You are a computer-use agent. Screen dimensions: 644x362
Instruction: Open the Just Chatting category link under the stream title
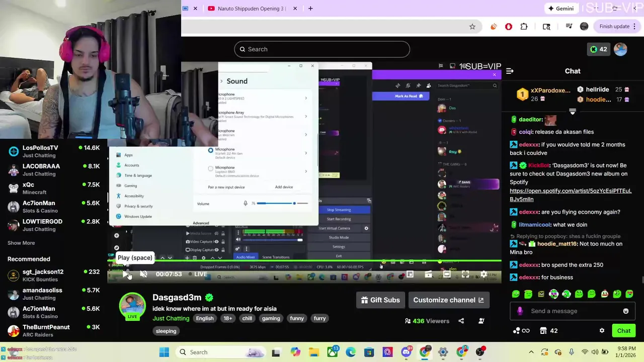click(171, 318)
